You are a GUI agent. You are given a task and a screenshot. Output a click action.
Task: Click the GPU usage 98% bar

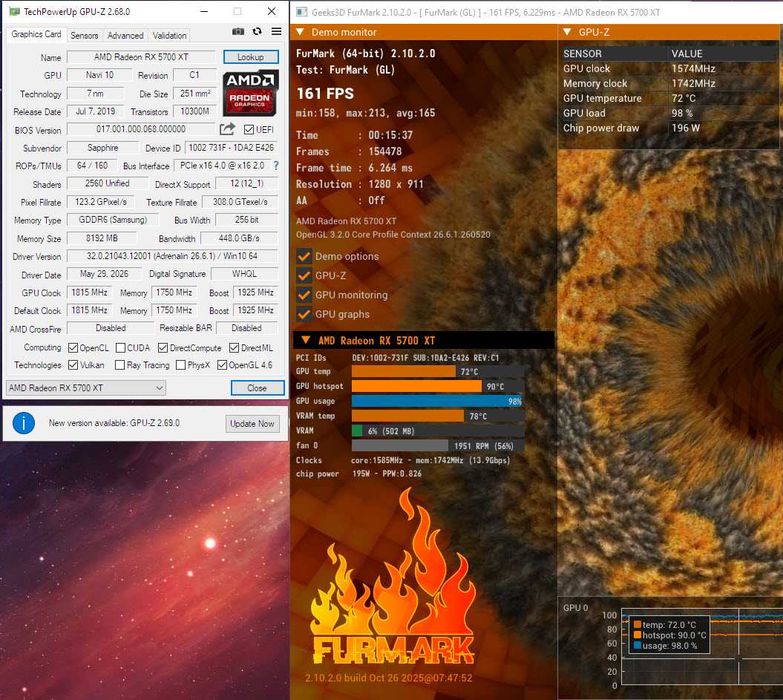[437, 401]
